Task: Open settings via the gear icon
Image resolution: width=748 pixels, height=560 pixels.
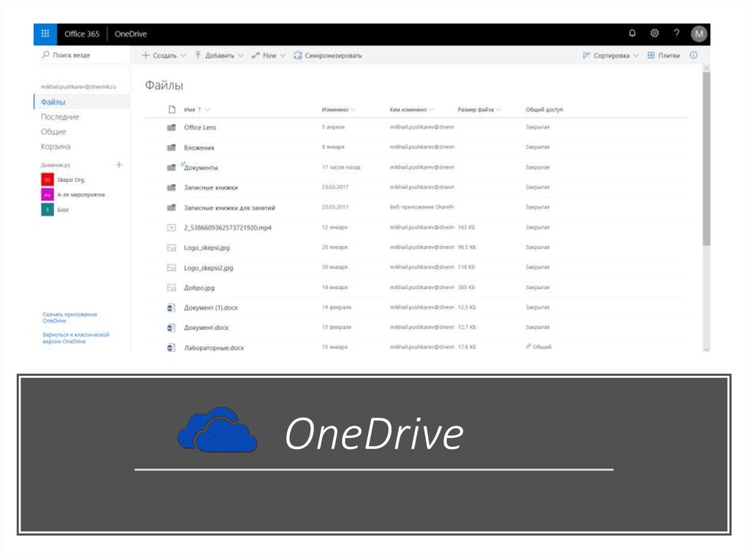Action: tap(654, 34)
